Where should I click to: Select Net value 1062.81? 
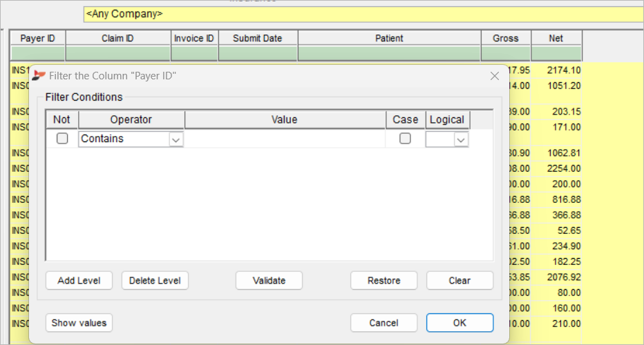564,153
